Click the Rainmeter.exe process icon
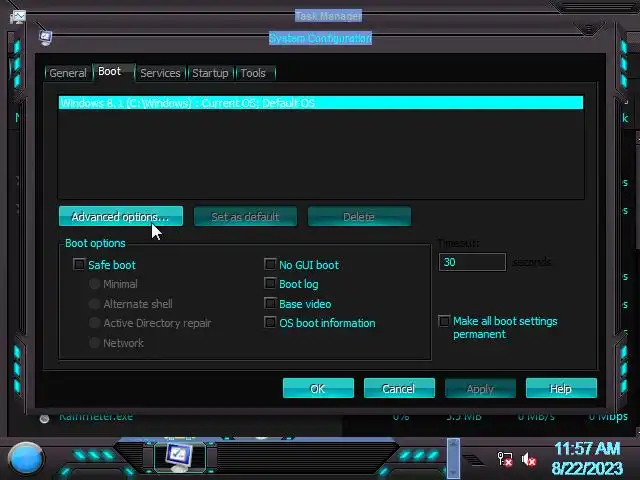Viewport: 640px width, 480px height. coord(44,419)
